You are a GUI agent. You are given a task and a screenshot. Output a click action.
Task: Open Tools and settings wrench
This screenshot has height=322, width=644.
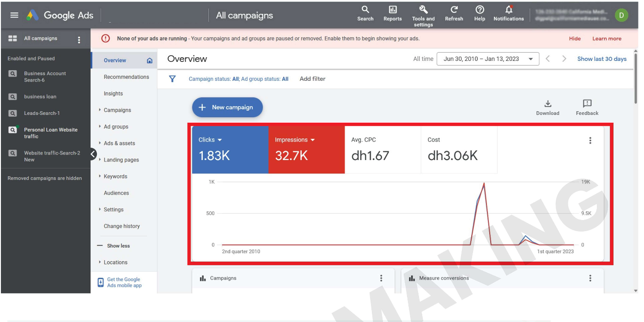[423, 16]
